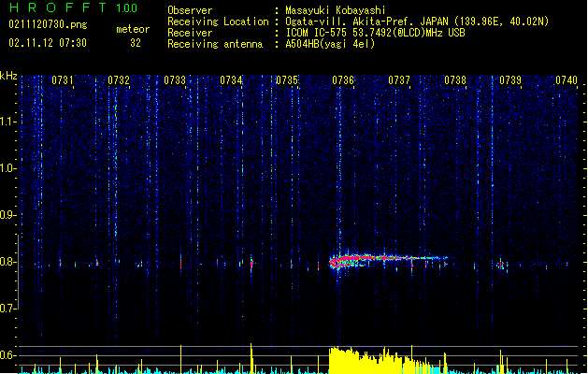The height and width of the screenshot is (374, 588).
Task: Click the 0.6 kHz axis label
Action: click(x=7, y=355)
